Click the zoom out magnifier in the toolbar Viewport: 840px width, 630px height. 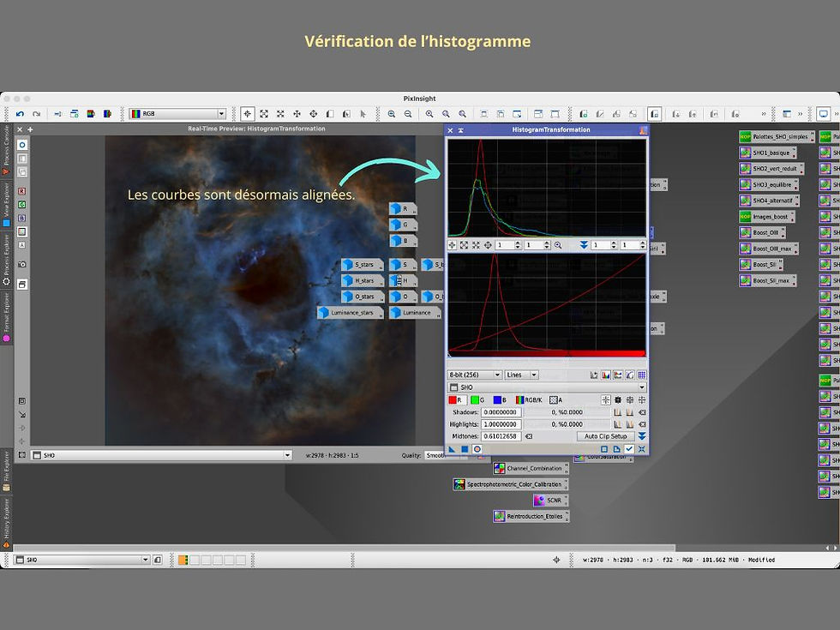click(408, 113)
